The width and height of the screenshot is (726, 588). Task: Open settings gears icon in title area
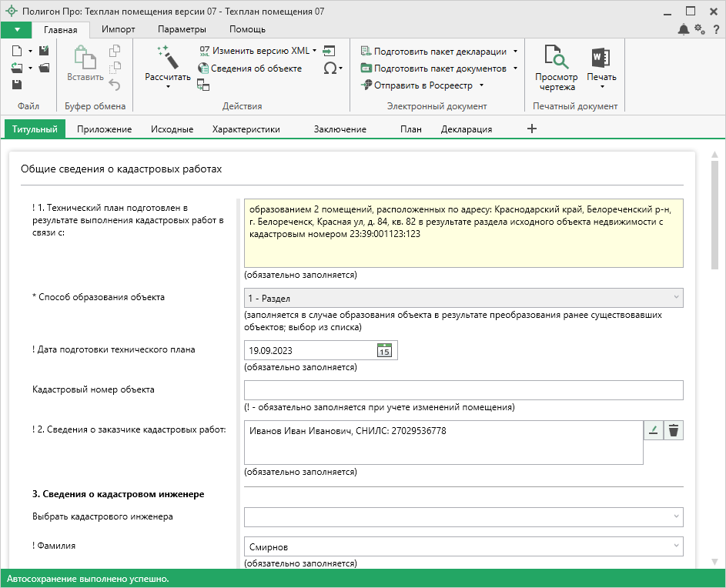(x=699, y=29)
